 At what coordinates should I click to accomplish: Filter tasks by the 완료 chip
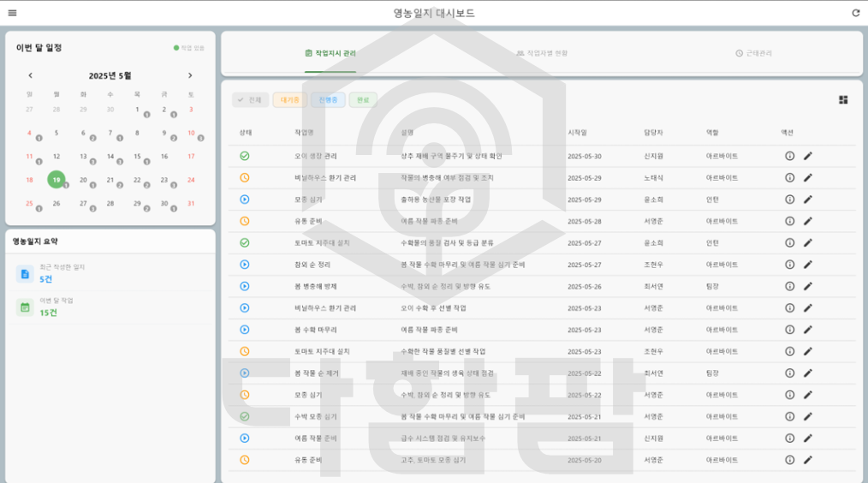(363, 100)
